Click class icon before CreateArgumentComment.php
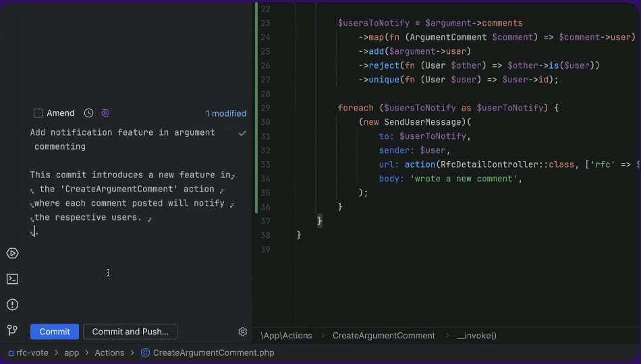The height and width of the screenshot is (364, 641). coord(145,353)
